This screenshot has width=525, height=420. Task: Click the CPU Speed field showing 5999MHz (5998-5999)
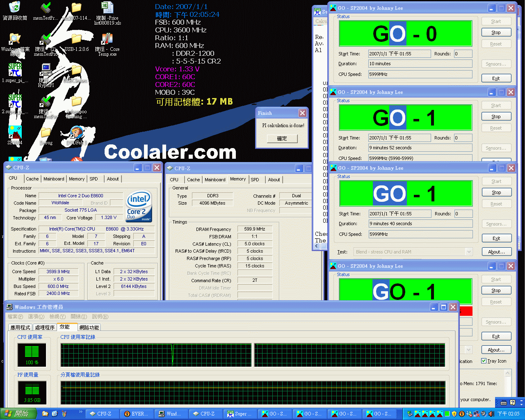pos(420,158)
